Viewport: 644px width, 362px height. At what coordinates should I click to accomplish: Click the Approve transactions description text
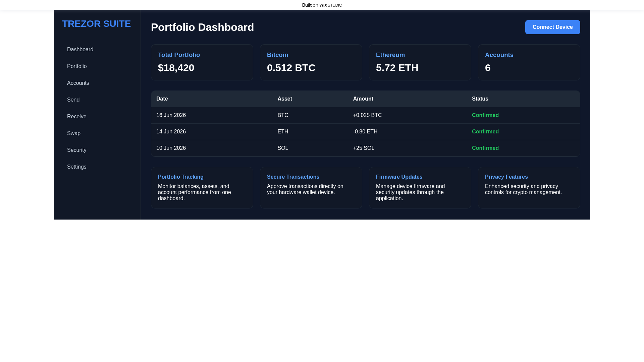305,189
